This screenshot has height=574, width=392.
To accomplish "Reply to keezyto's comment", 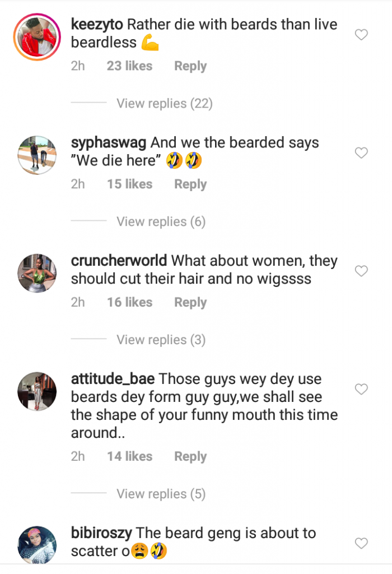I will tap(190, 66).
